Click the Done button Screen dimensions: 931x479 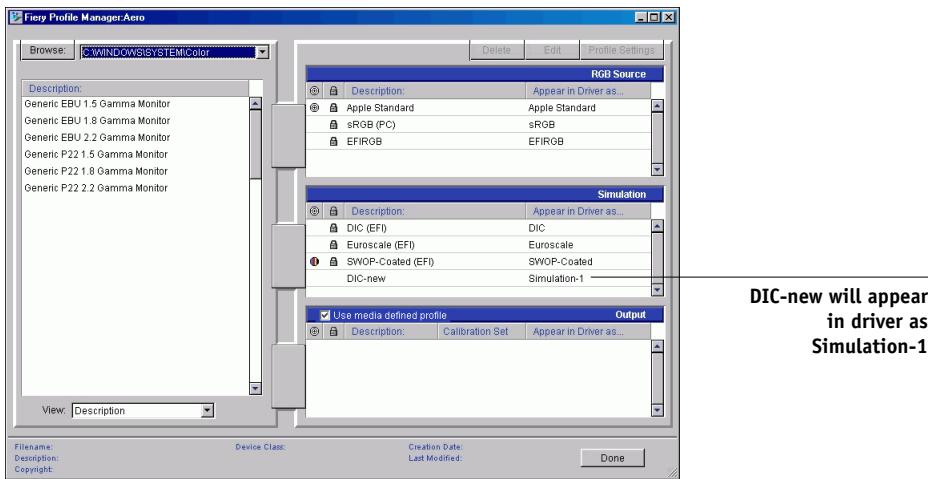click(x=612, y=458)
